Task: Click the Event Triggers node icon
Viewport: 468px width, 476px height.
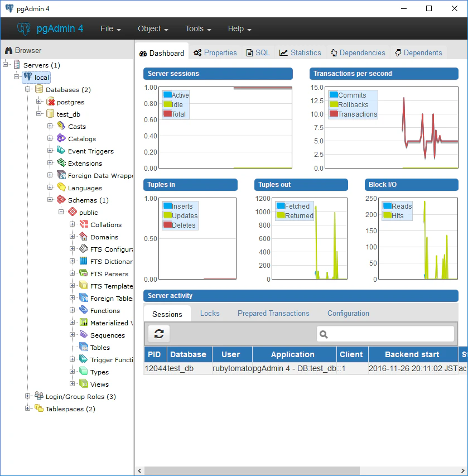Action: click(x=61, y=151)
